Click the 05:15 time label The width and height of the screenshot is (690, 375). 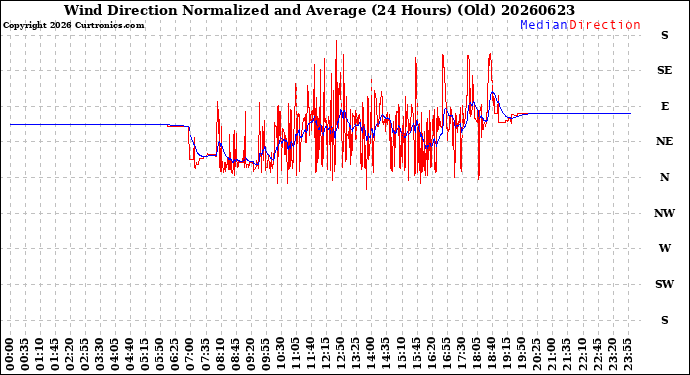click(x=145, y=355)
